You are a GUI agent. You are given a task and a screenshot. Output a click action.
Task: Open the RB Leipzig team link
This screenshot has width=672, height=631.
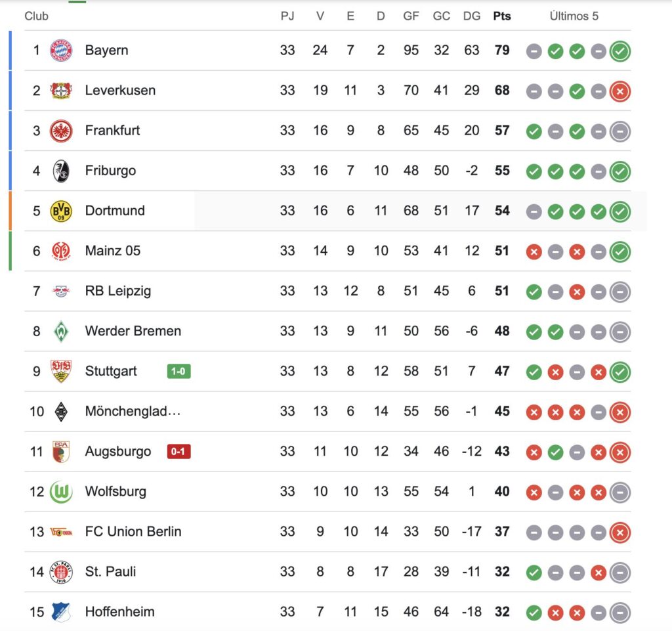118,291
